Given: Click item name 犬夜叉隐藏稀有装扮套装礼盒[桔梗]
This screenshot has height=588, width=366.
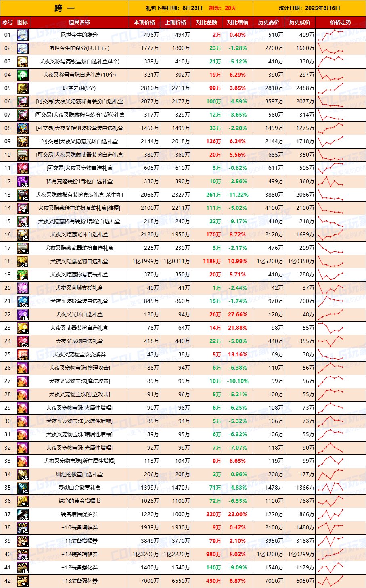Looking at the screenshot, I should 79,208.
